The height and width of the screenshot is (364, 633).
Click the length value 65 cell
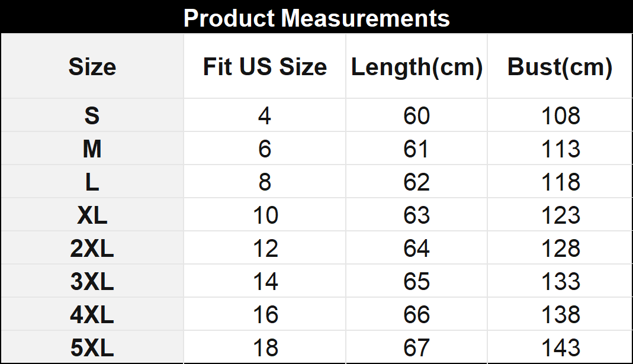coord(416,282)
